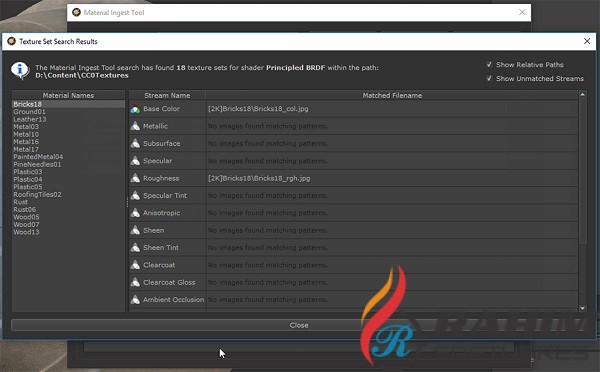Click scroll down arrow of stream table
The image size is (600, 372).
[583, 308]
